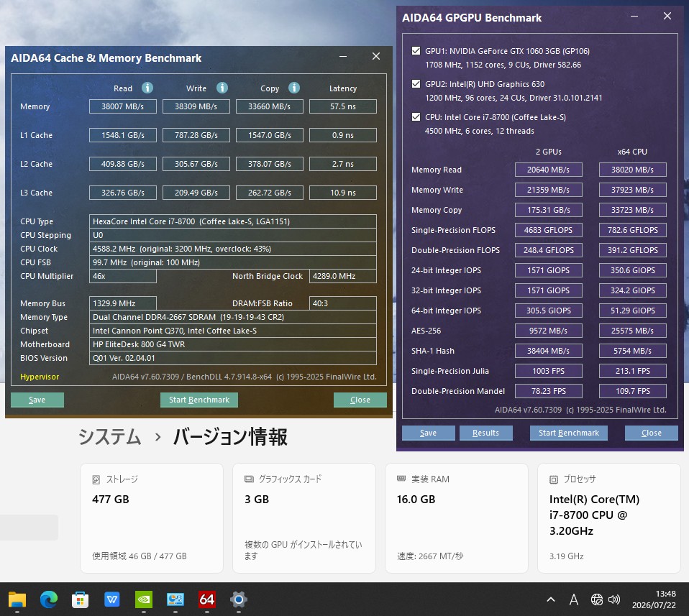Click CPU AES-256 value 25575 MB/s
The image size is (689, 616).
[x=633, y=331]
